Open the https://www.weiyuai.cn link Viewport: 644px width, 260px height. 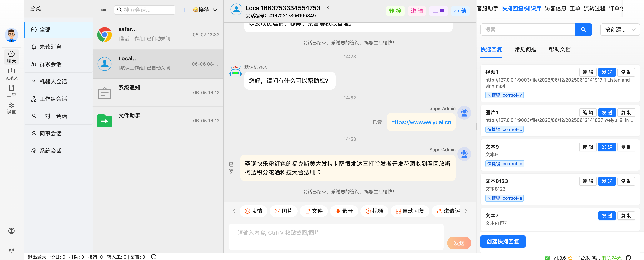pos(421,122)
